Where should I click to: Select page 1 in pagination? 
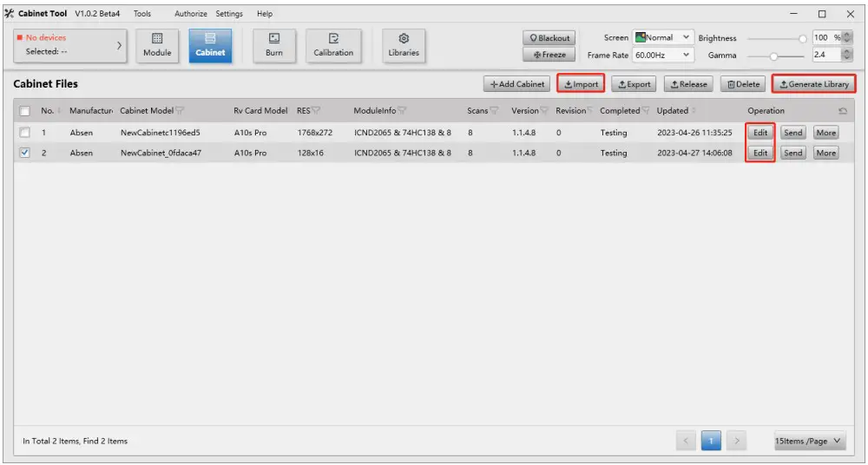712,442
